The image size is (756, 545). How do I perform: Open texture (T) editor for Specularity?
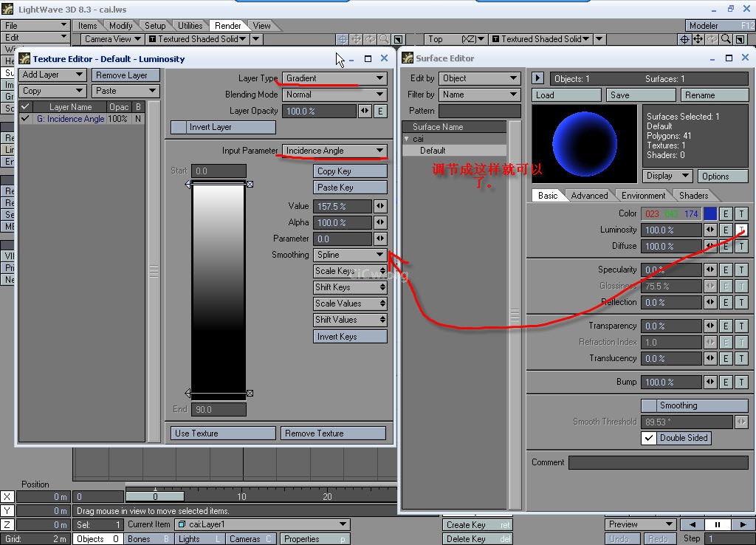click(741, 270)
